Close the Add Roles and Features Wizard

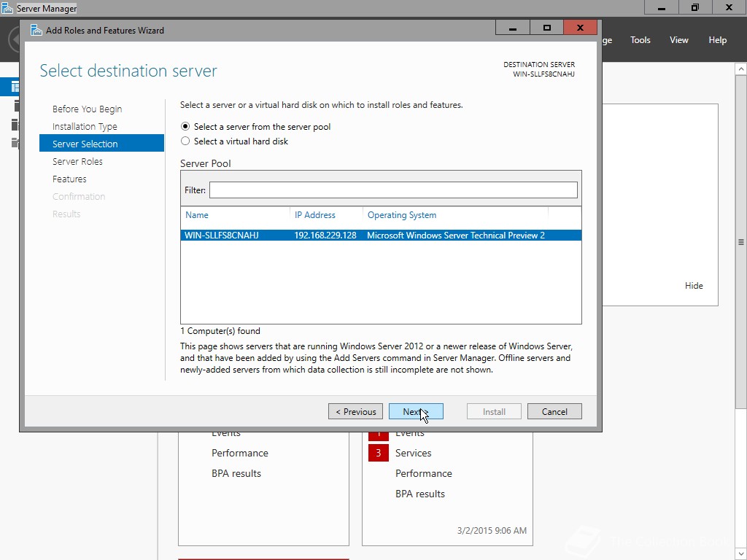[x=580, y=28]
